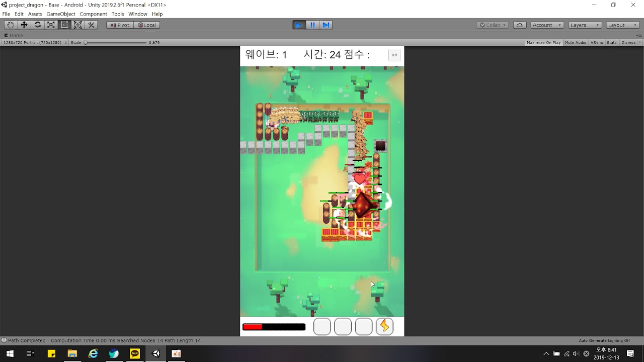
Task: Select the Rect tool
Action: [x=64, y=25]
